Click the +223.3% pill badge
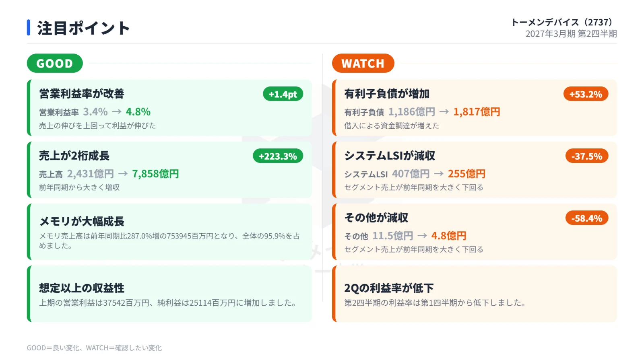This screenshot has height=362, width=644. pos(278,156)
